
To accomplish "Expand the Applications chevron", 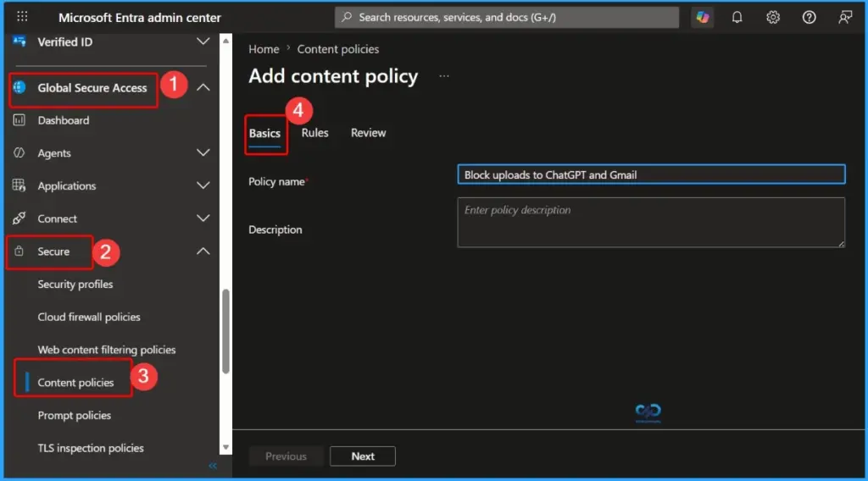I will tap(203, 185).
